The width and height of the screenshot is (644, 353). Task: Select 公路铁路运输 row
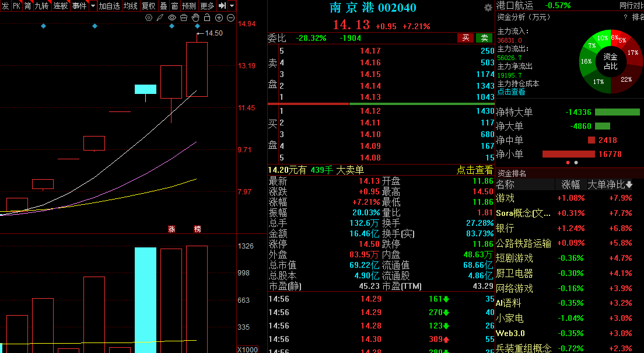click(x=570, y=243)
